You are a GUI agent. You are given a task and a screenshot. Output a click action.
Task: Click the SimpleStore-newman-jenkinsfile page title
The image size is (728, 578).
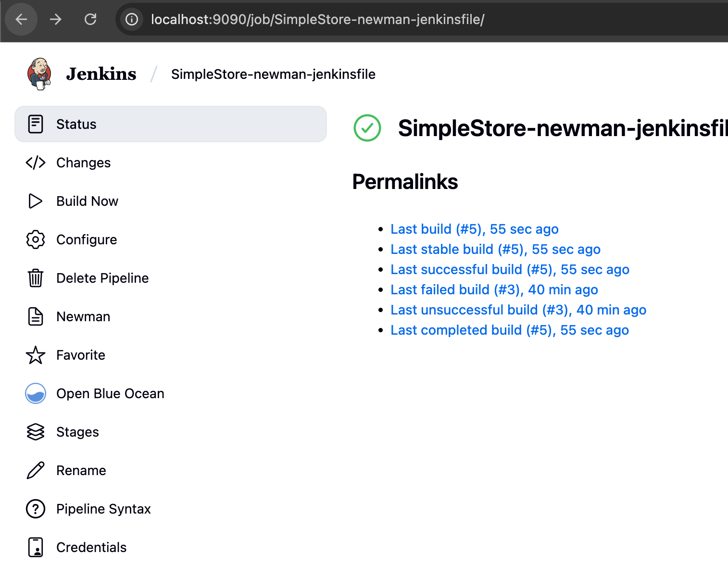pyautogui.click(x=563, y=128)
